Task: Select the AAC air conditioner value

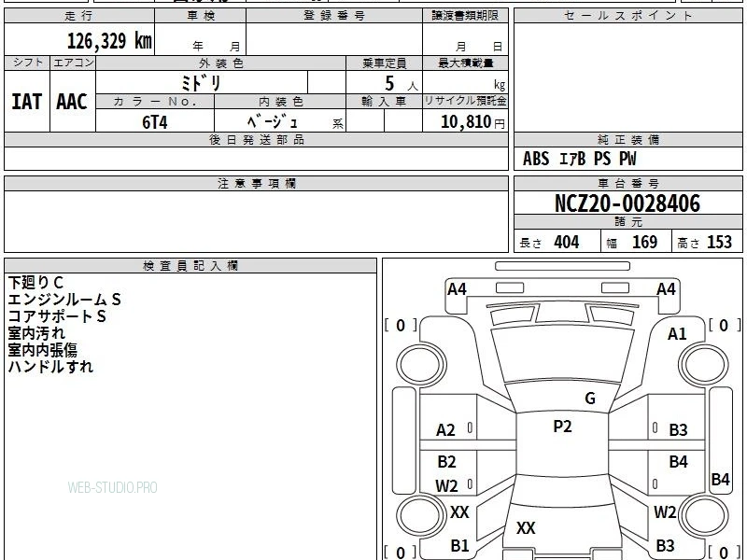Action: (x=72, y=102)
